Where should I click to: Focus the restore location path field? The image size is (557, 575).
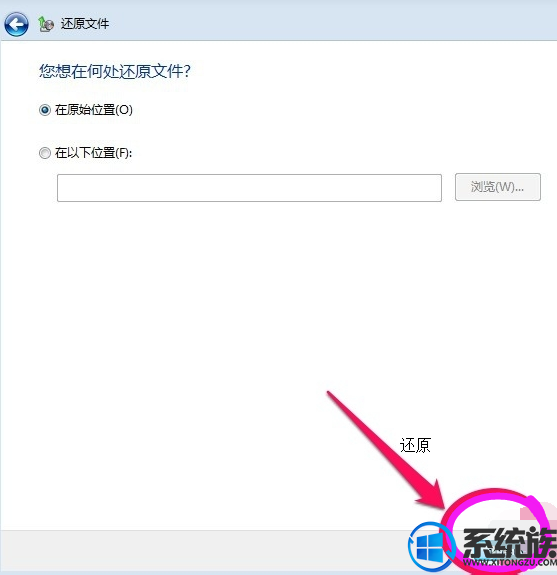pos(249,188)
